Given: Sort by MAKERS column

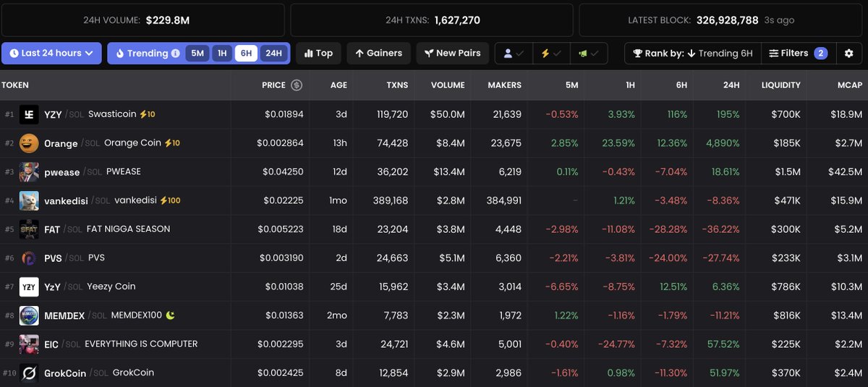Looking at the screenshot, I should point(504,85).
